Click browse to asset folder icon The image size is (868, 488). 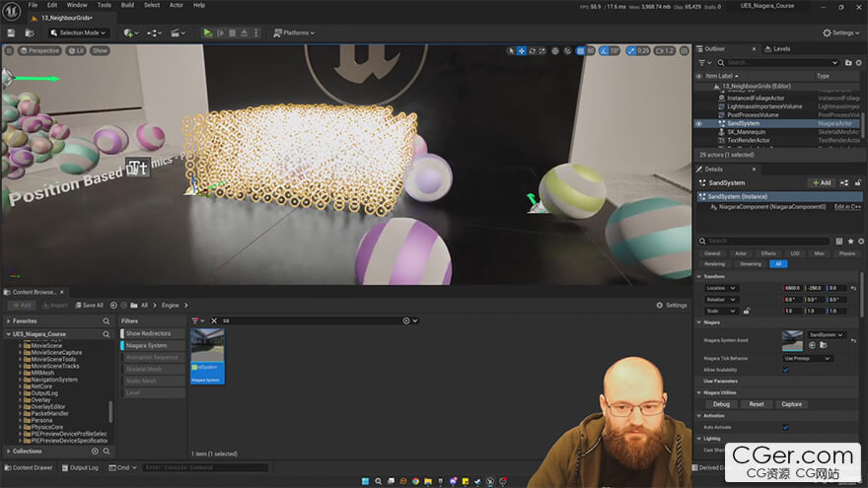coord(824,345)
